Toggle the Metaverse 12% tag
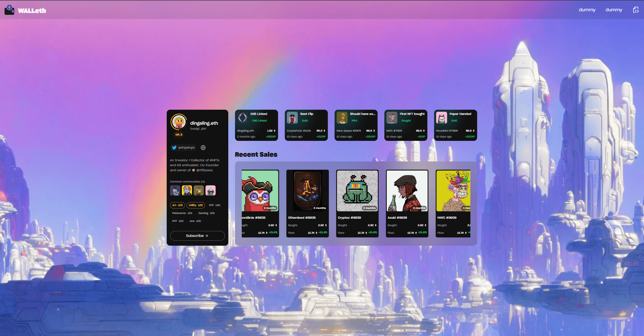644x336 pixels. click(182, 213)
